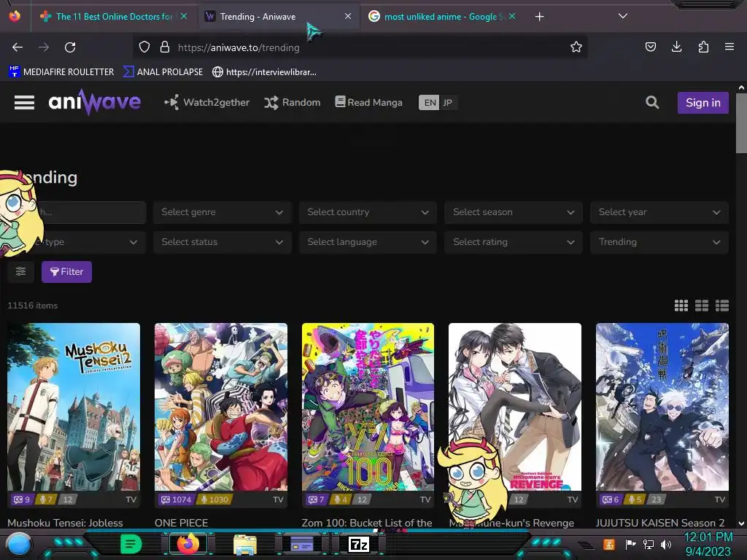Open the list all tabs chevron

coord(623,16)
